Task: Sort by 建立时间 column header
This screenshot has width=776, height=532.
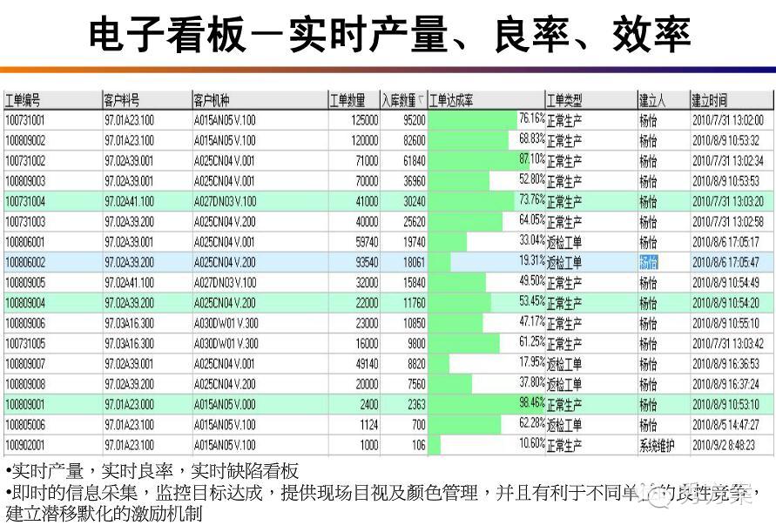Action: [x=710, y=100]
